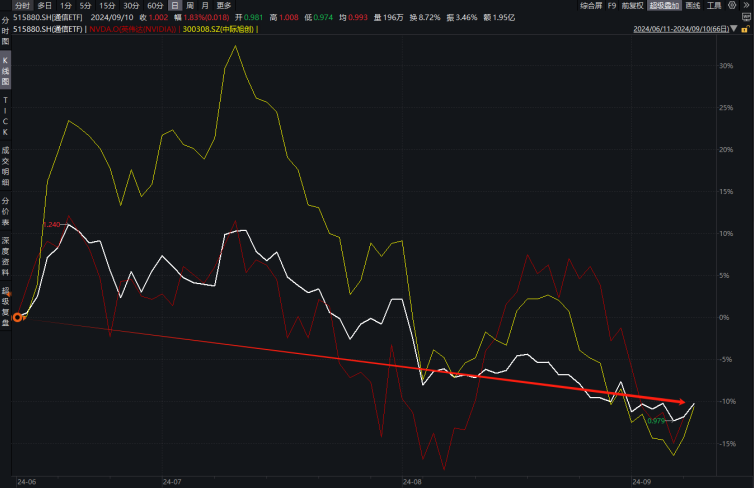Select the NVDA.O(英伟达) red legend entry
Image resolution: width=754 pixels, height=488 pixels.
[133, 29]
